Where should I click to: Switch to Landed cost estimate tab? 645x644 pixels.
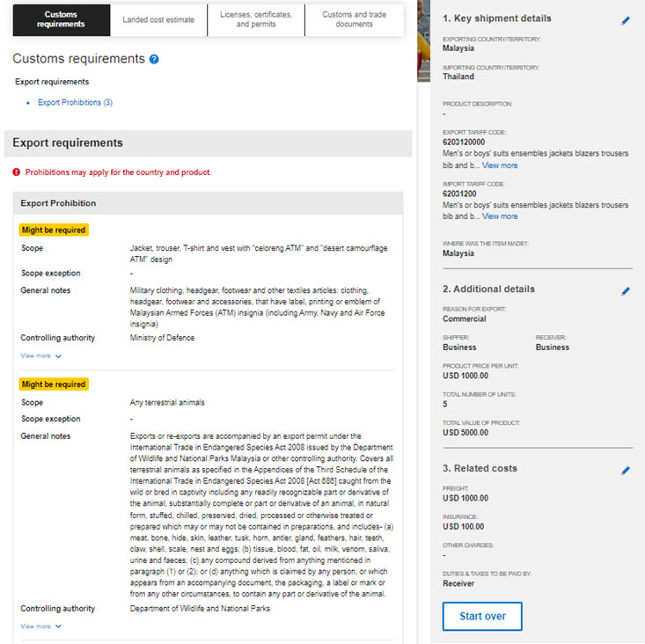click(158, 19)
